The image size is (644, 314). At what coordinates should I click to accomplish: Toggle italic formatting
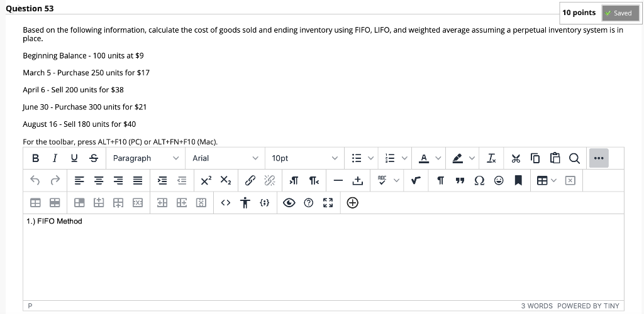[x=55, y=158]
